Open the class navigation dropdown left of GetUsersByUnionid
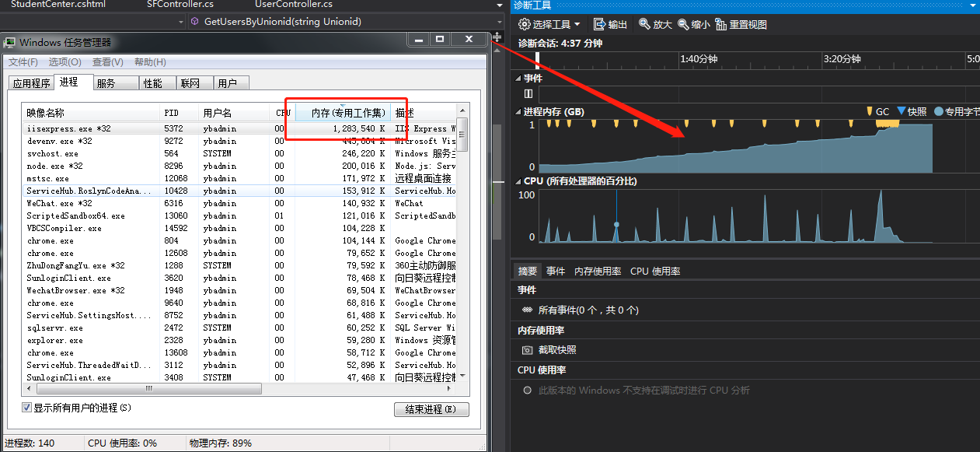 point(180,22)
